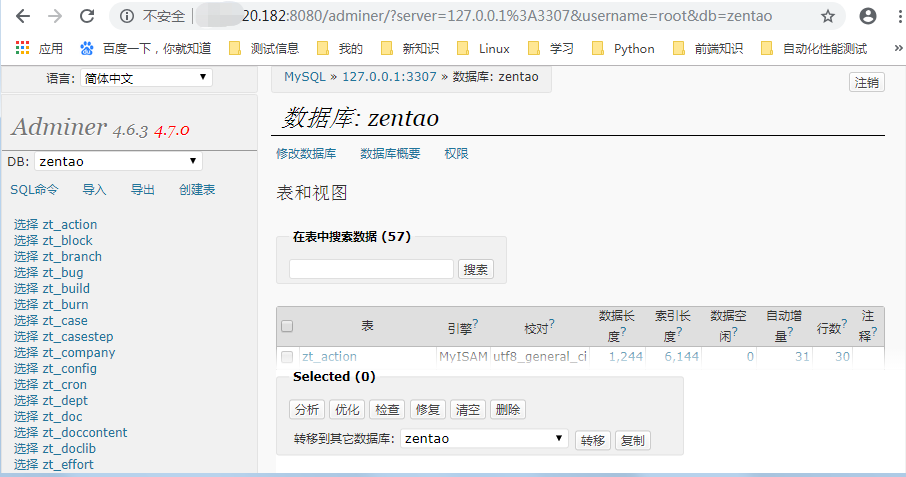
Task: Open the Linux bookmark folder
Action: 484,49
